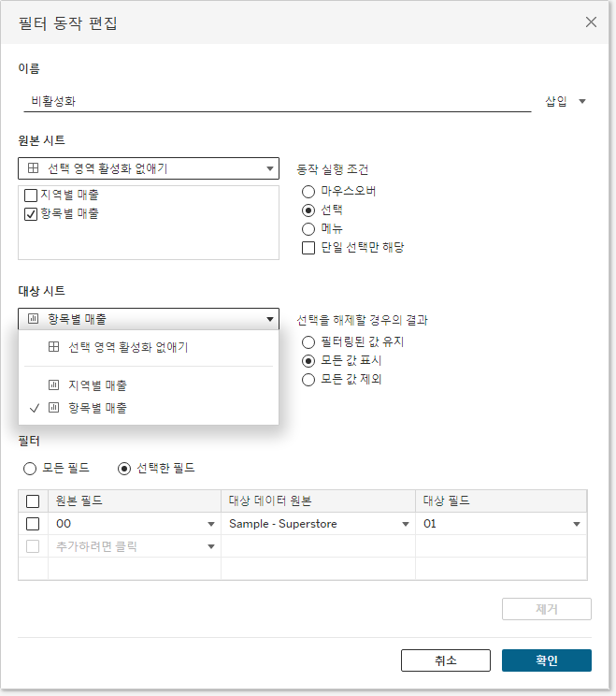Image resolution: width=616 pixels, height=696 pixels.
Task: Select the 마우스오버 run condition
Action: [x=308, y=192]
